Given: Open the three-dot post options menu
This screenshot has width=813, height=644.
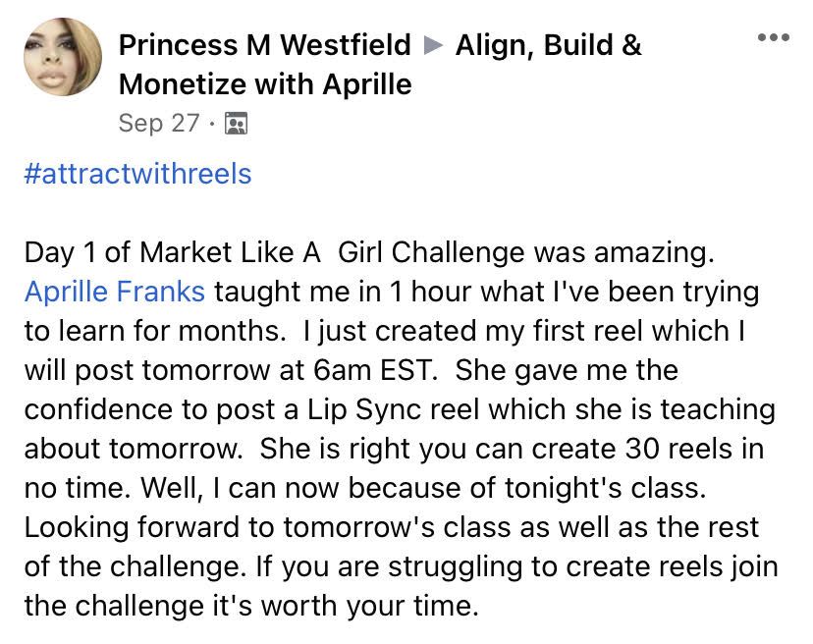Looking at the screenshot, I should (773, 38).
